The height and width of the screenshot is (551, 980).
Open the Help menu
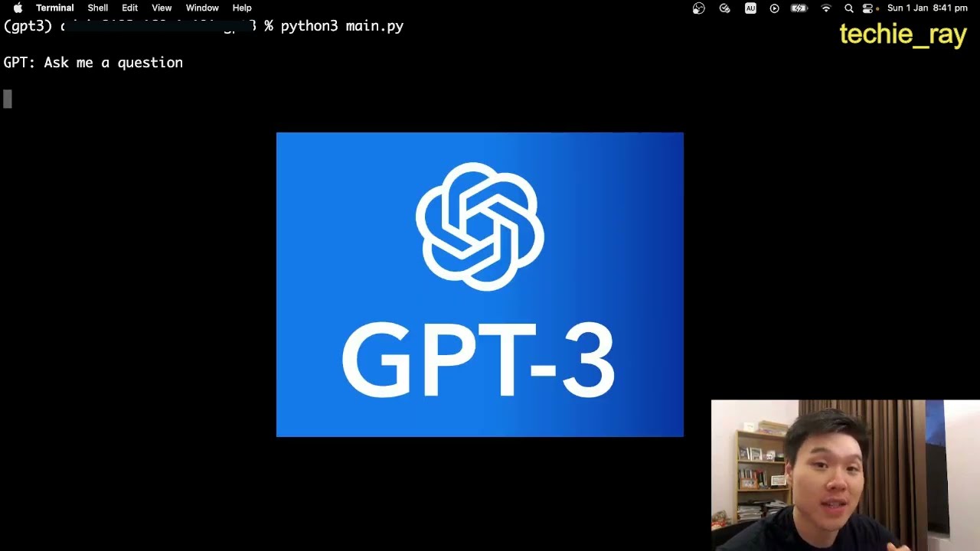tap(242, 8)
